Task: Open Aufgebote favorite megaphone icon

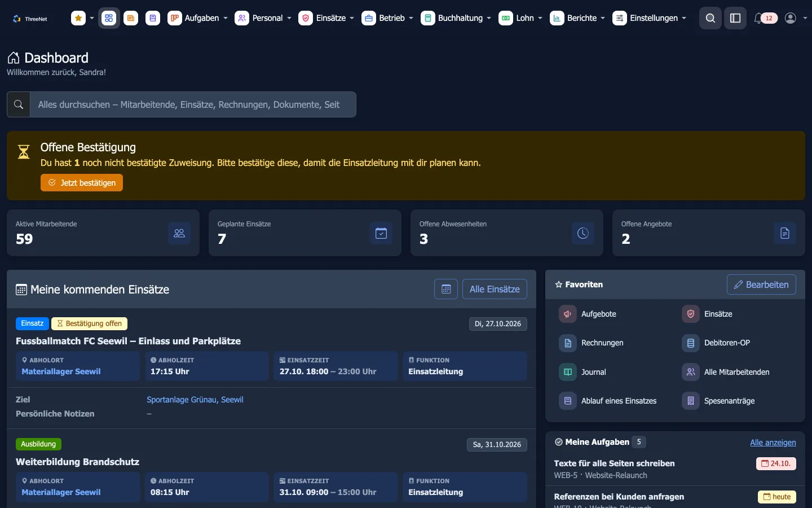Action: (568, 314)
